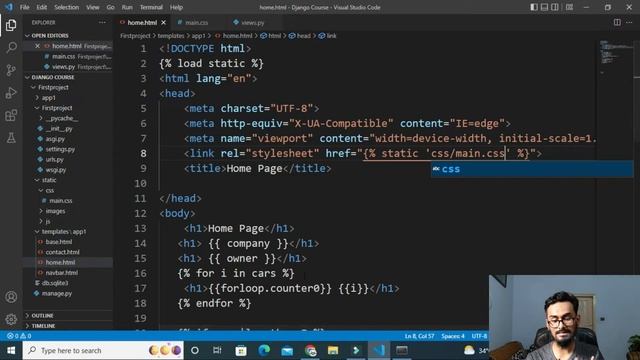Close home.html in Open Editors list
The image size is (640, 360).
(38, 46)
